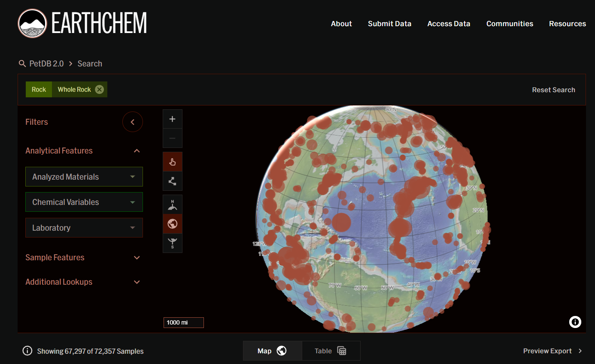Click Reset Search
595x364 pixels.
pyautogui.click(x=553, y=90)
